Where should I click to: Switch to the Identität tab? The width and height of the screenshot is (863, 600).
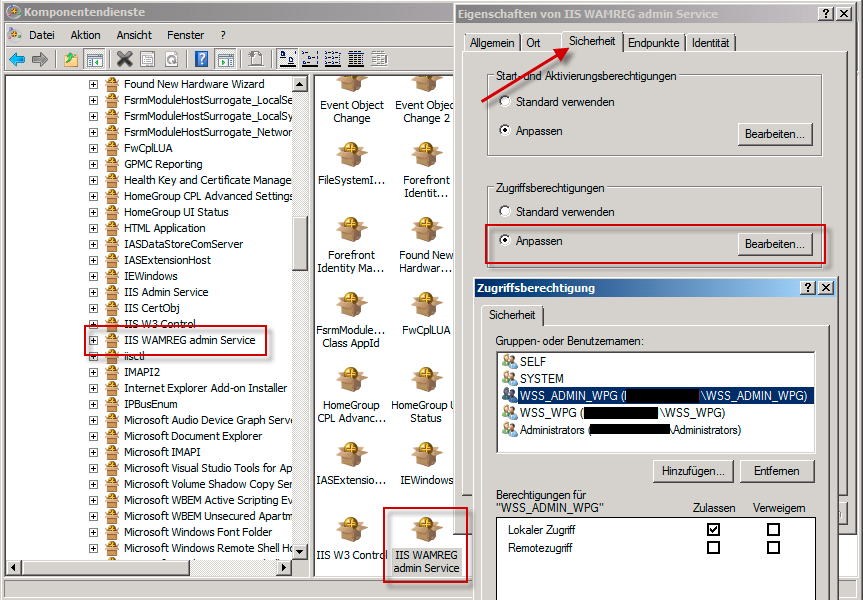[711, 43]
